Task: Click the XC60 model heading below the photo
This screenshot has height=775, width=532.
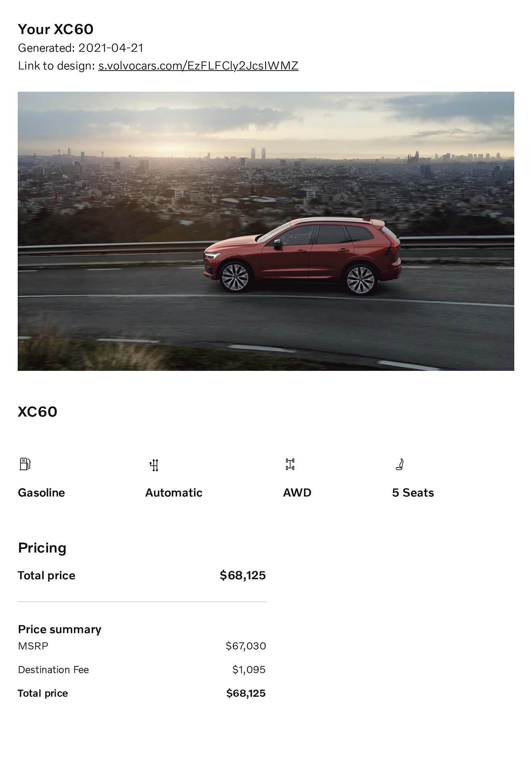Action: [x=38, y=412]
